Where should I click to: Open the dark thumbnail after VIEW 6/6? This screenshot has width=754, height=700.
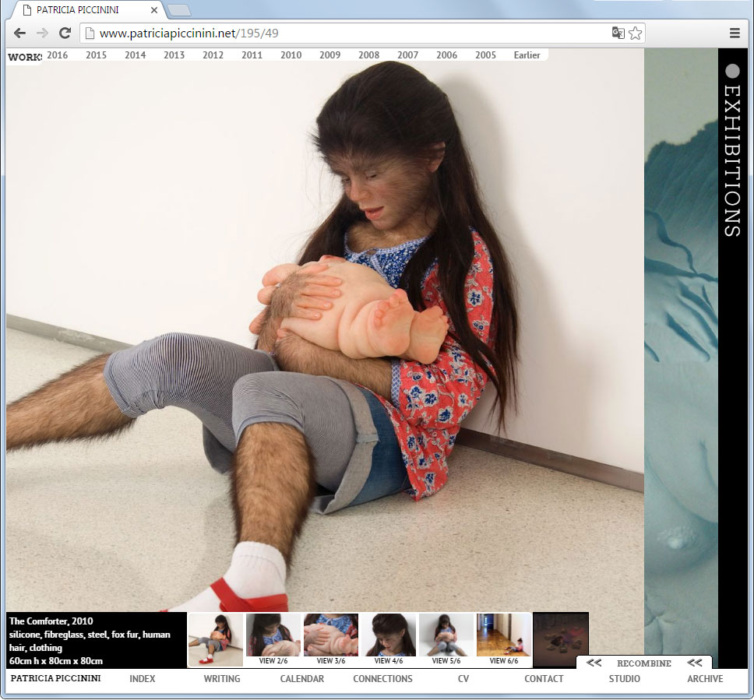click(561, 640)
